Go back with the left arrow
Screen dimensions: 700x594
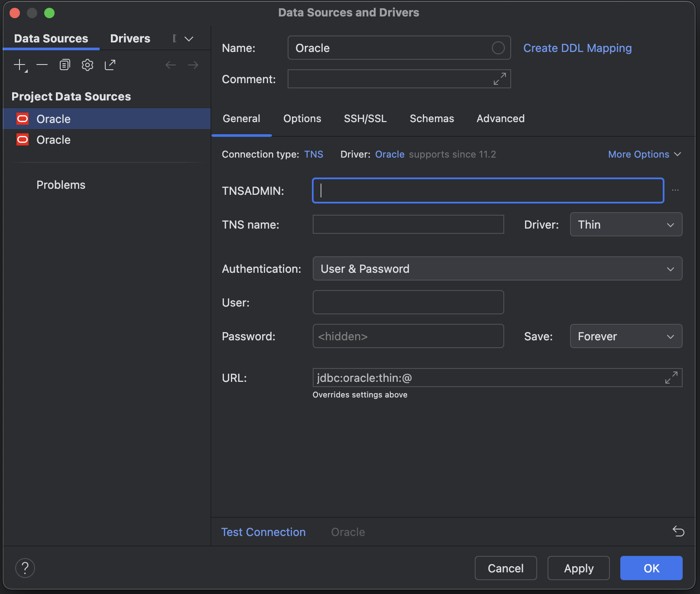click(x=171, y=65)
